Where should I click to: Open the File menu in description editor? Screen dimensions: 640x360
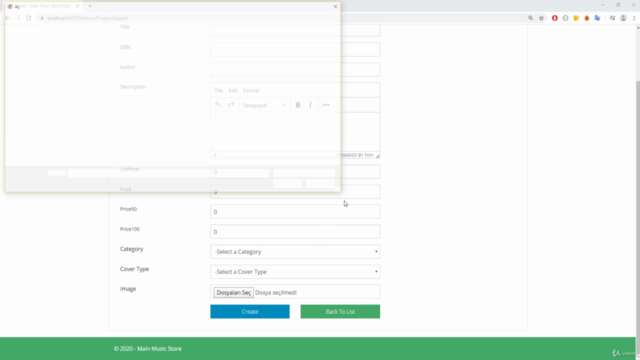(x=219, y=91)
